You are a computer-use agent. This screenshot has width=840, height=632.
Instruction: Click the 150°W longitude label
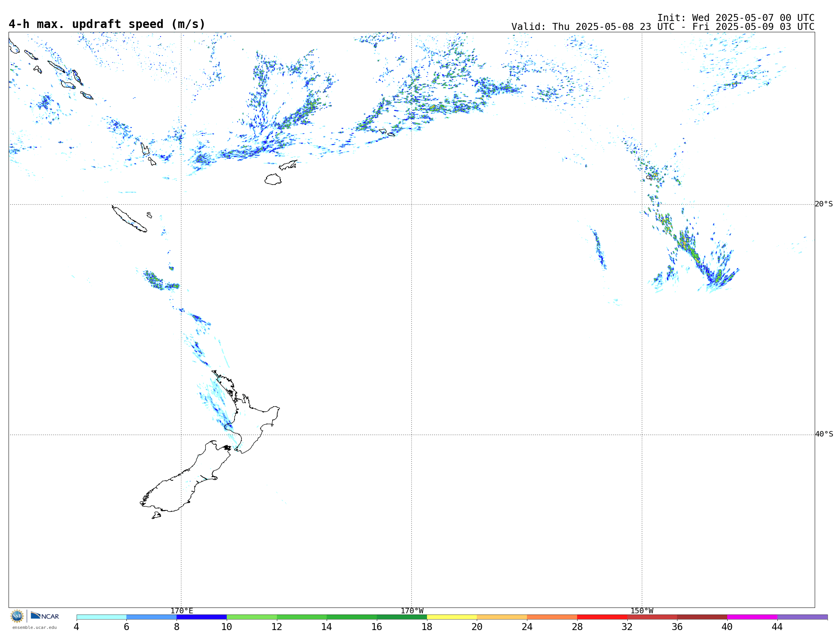642,611
